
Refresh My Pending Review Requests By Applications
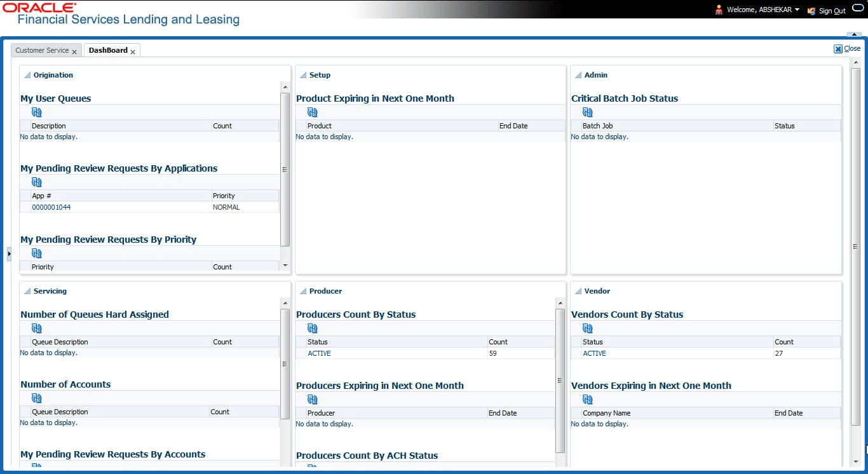[37, 182]
